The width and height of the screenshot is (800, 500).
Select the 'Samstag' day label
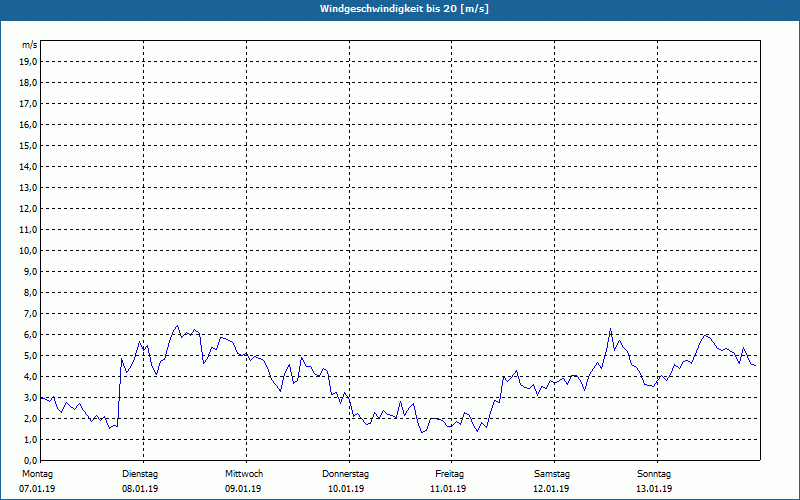pyautogui.click(x=552, y=474)
